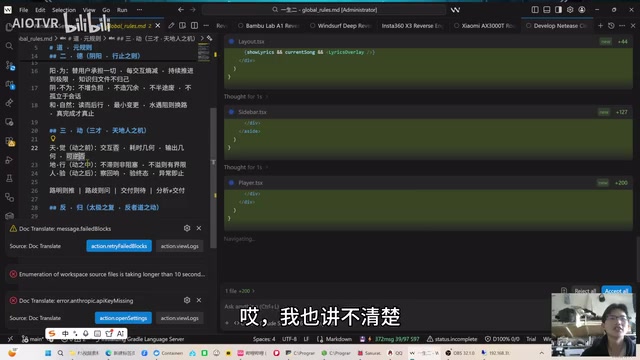640x360 pixels.
Task: Open the Run menu
Action: 122,10
